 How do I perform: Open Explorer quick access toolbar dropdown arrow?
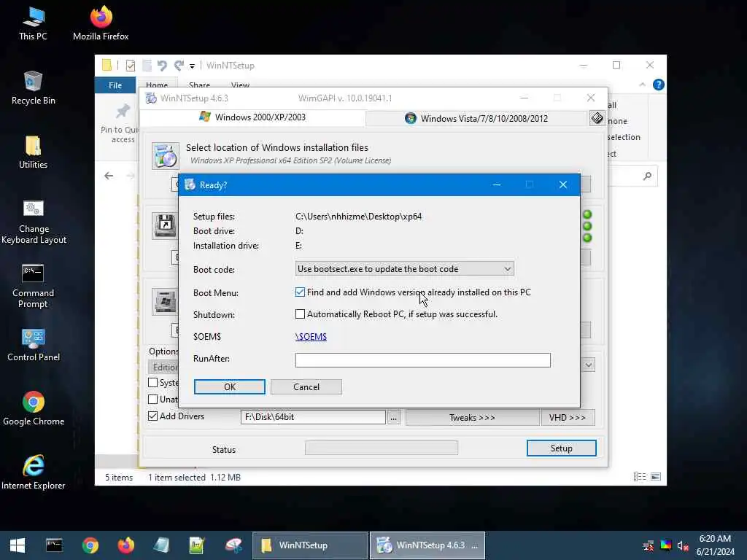(192, 66)
